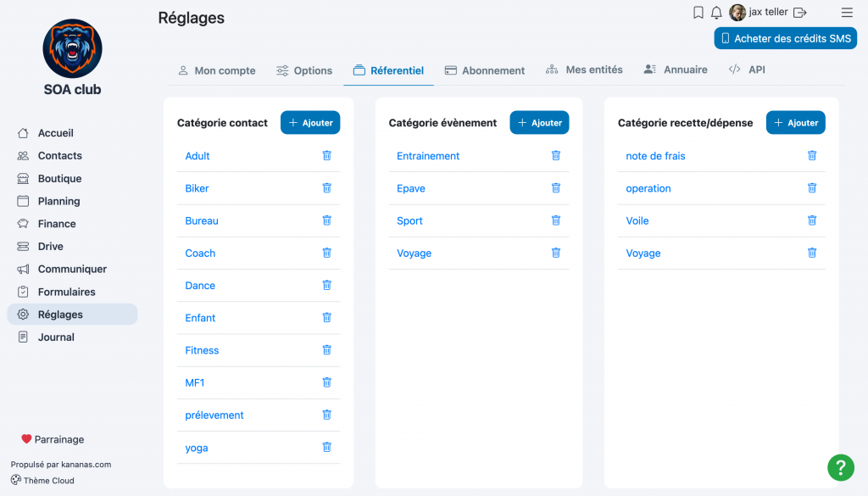Click the trash icon for MF1
This screenshot has width=868, height=496.
coord(326,382)
